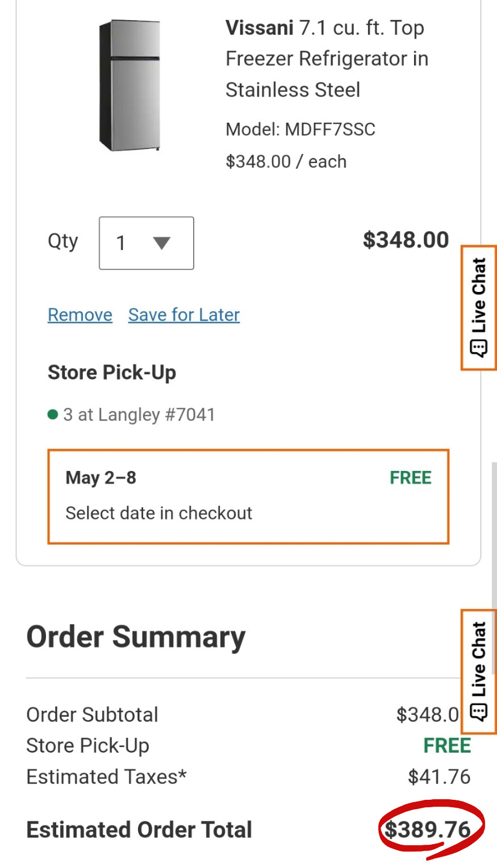Click the green availability dot near Langley
497x868 pixels.
pos(53,415)
